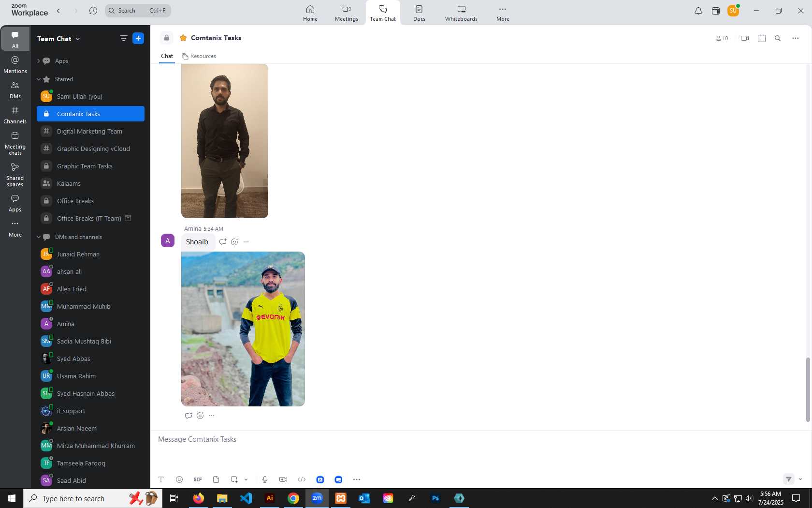The height and width of the screenshot is (508, 812).
Task: Start a video meeting with the channel
Action: pyautogui.click(x=745, y=38)
